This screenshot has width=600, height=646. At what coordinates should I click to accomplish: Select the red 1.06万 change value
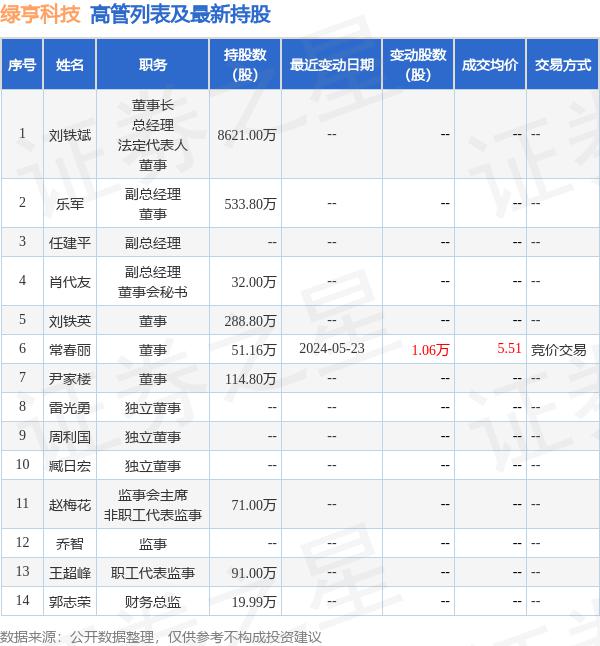(x=431, y=350)
